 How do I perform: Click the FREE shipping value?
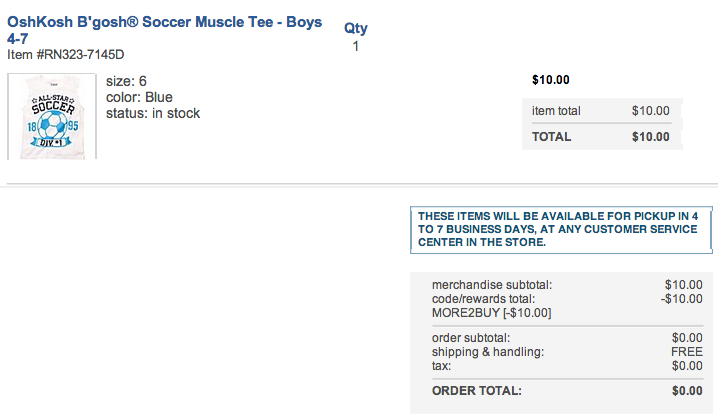686,352
